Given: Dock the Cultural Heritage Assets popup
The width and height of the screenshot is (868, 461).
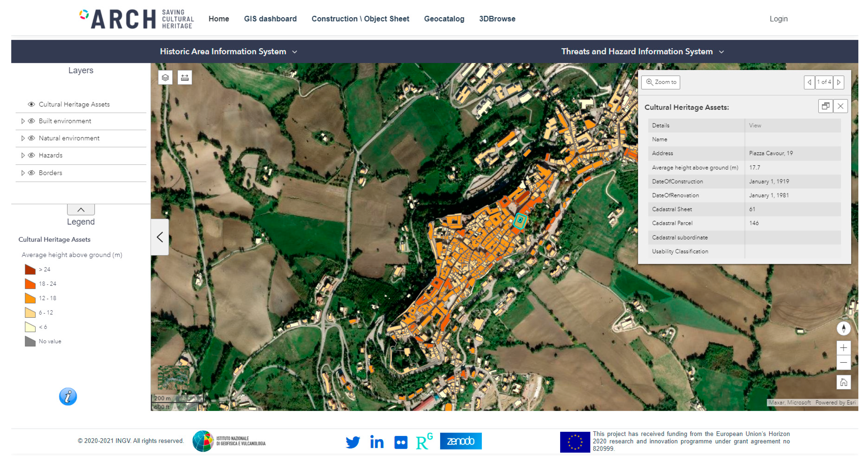Looking at the screenshot, I should (825, 106).
